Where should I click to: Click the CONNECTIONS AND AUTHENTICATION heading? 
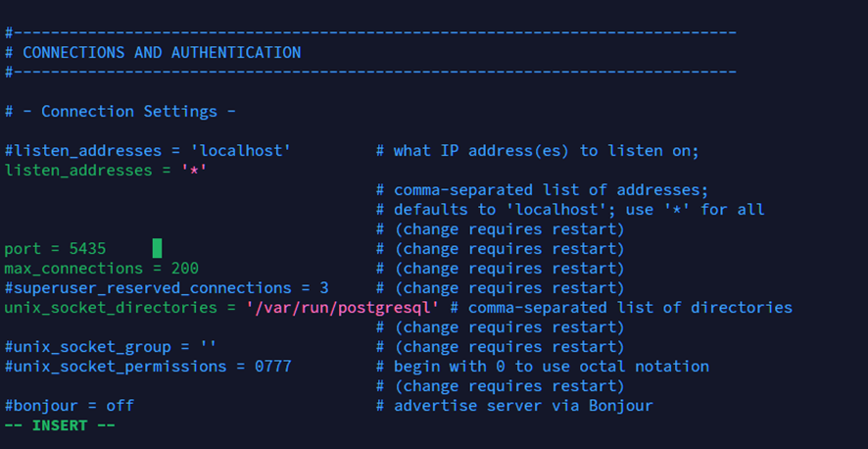[x=162, y=52]
